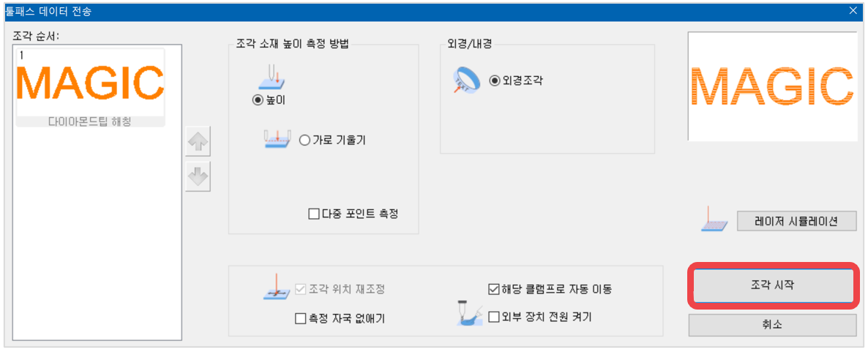Click the 조각 시작 button
This screenshot has width=868, height=352.
click(x=774, y=286)
